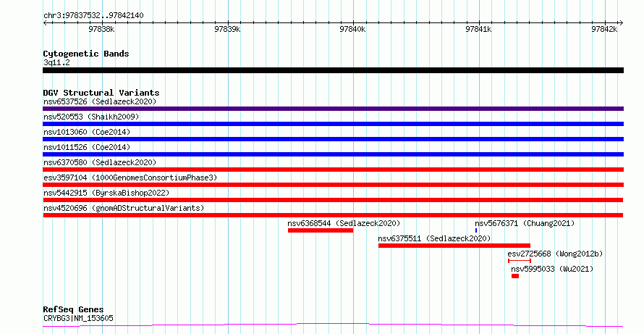Open nsv6375511 (Sedlazeck2020) variant label
The width and height of the screenshot is (644, 334).
pyautogui.click(x=434, y=238)
